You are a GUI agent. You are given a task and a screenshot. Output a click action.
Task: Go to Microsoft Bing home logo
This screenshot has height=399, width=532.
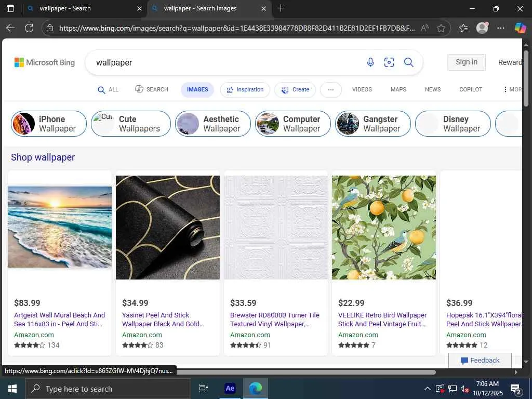(45, 62)
